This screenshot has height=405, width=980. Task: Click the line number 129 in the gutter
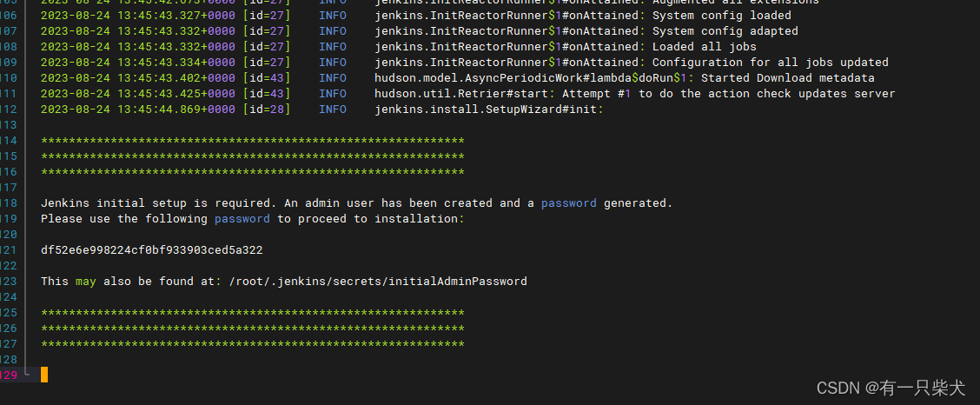pos(9,375)
